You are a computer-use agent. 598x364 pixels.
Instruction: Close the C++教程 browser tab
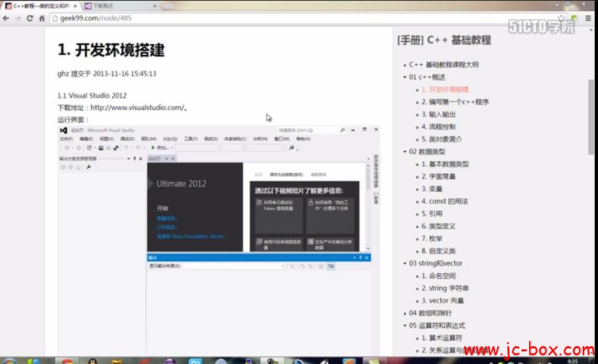tap(75, 6)
